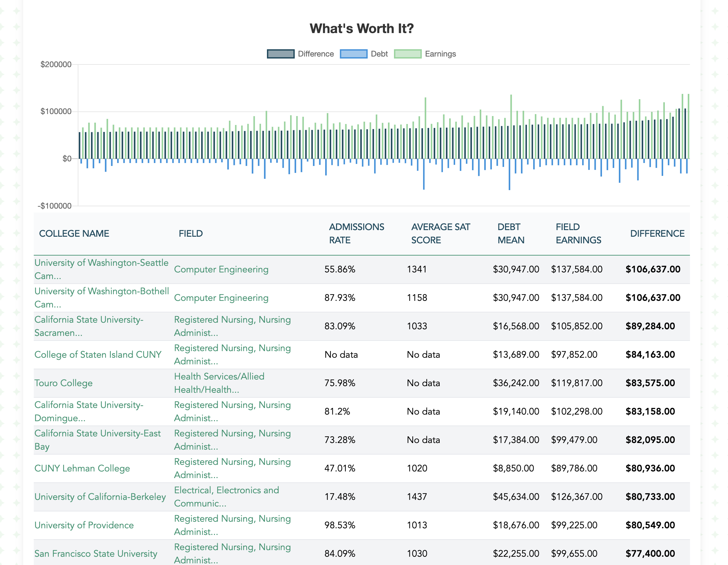
Task: Select the 87.93% admissions rate cell
Action: point(340,298)
